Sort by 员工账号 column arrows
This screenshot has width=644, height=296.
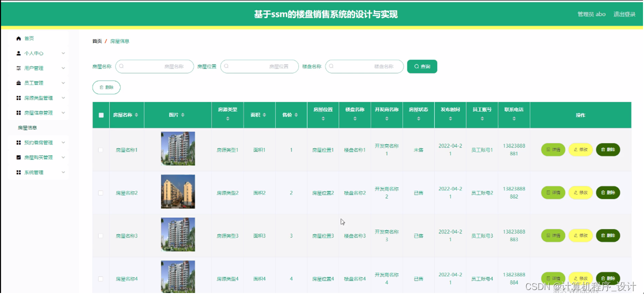(482, 119)
